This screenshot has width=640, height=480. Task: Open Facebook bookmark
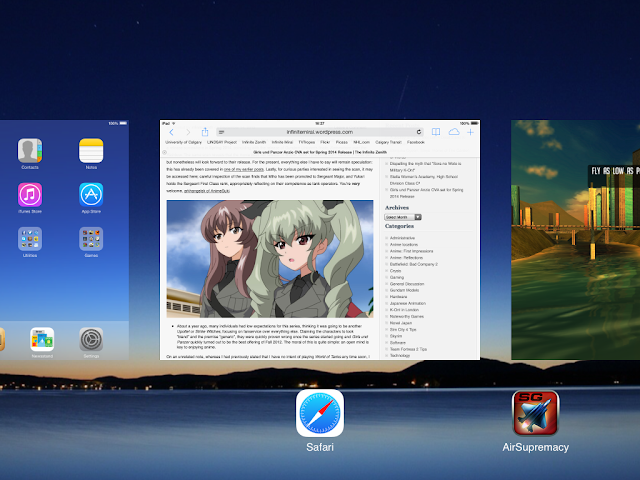[416, 142]
